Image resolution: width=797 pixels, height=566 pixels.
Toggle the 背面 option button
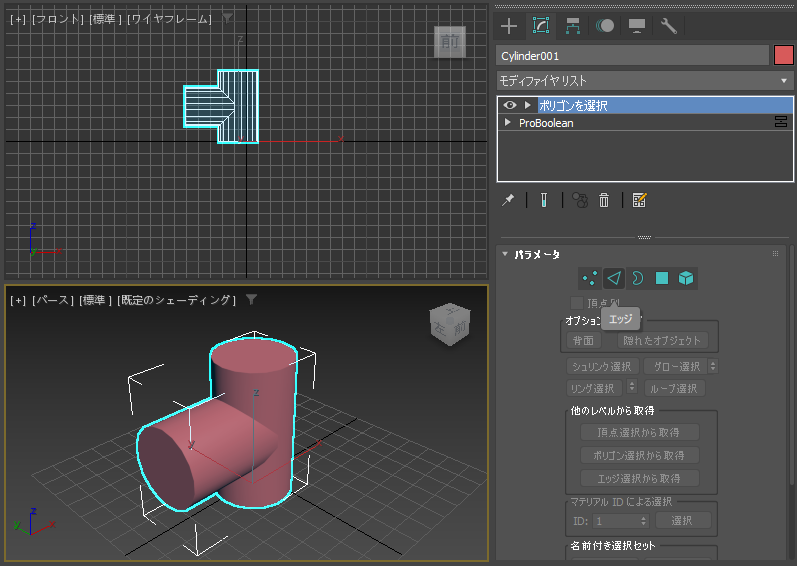click(x=584, y=340)
